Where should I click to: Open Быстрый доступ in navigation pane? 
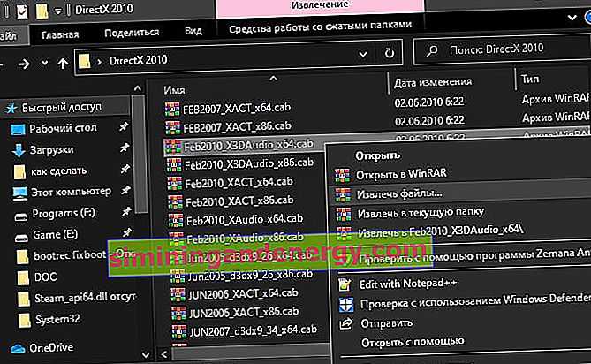(61, 108)
